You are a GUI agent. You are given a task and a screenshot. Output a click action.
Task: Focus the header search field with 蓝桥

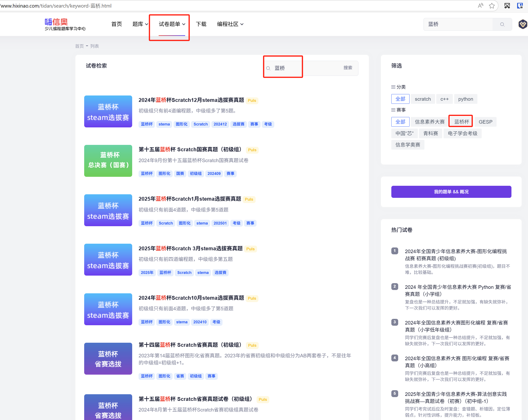coord(458,24)
